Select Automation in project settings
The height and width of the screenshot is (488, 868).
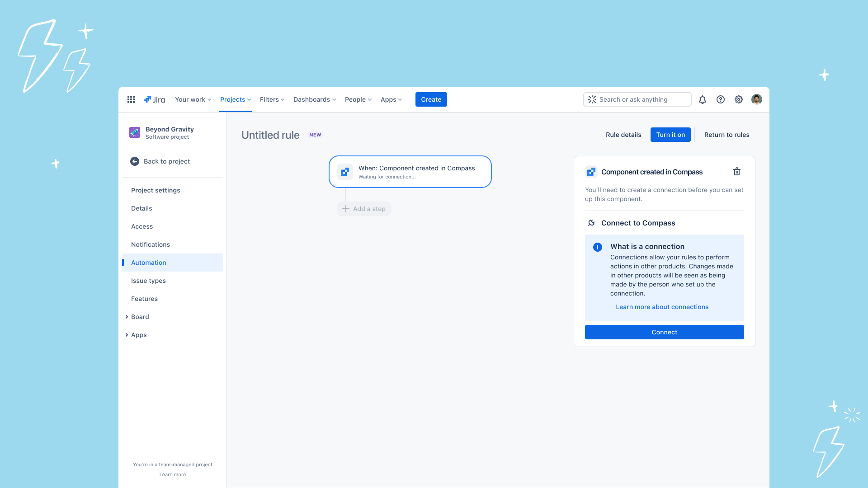tap(173, 263)
